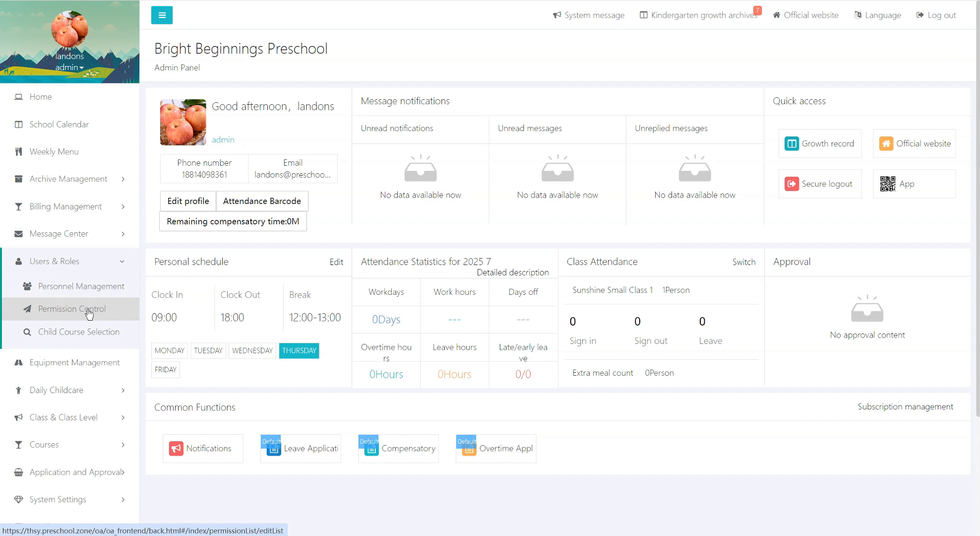Click the hamburger menu toggle button

coord(162,15)
